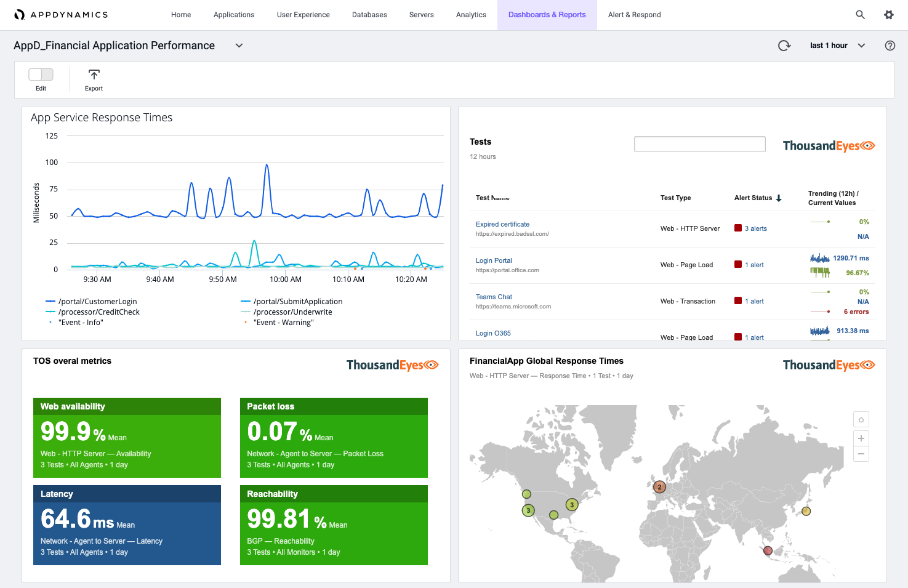Go to the Home menu
This screenshot has height=588, width=908.
(181, 15)
